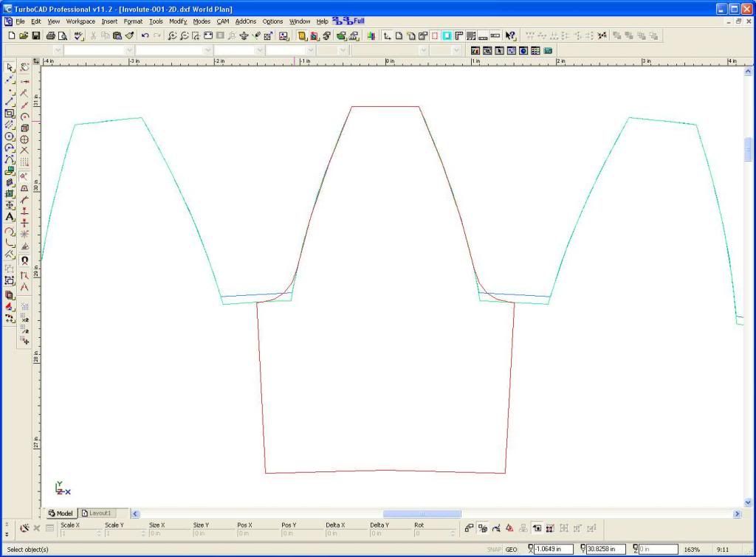Expand the inspector bar chevron at bottom left

click(7, 534)
